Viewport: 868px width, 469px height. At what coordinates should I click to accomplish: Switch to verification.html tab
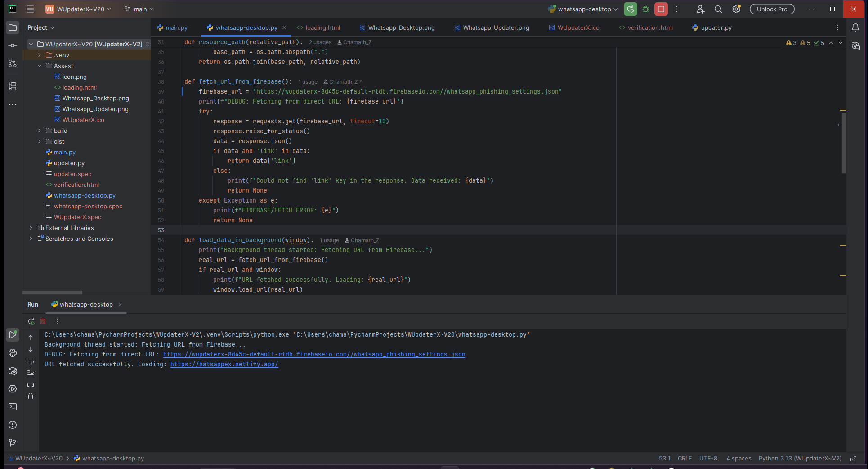click(x=646, y=27)
